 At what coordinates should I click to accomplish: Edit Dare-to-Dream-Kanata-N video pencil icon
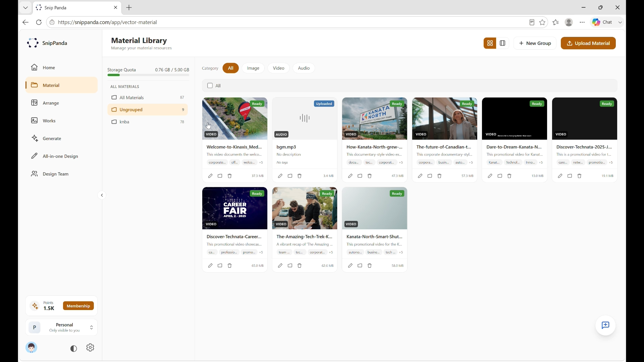(x=490, y=176)
